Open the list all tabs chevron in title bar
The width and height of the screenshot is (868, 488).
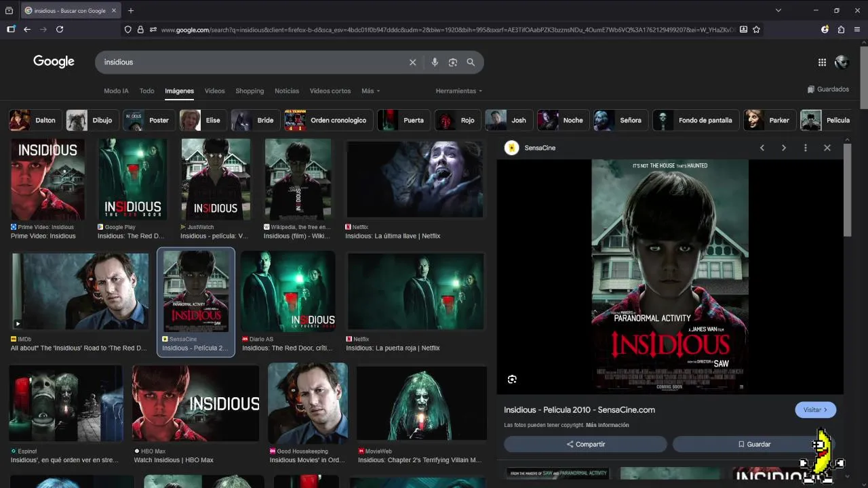[778, 10]
